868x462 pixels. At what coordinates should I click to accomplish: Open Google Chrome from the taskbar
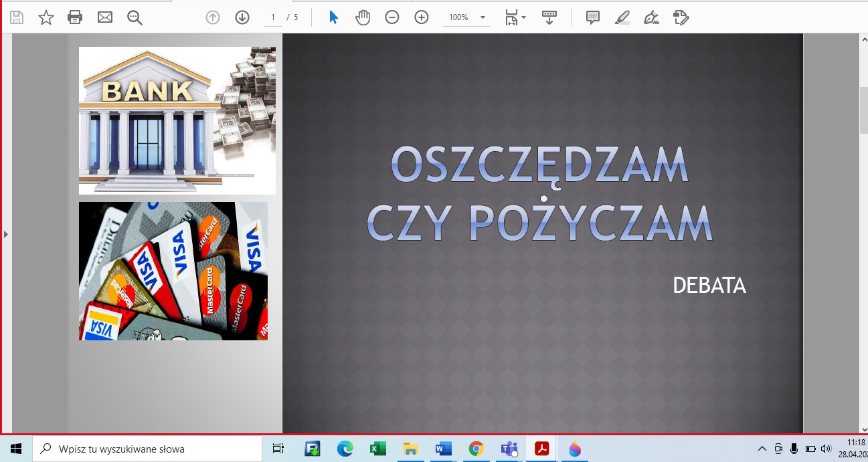tap(476, 449)
